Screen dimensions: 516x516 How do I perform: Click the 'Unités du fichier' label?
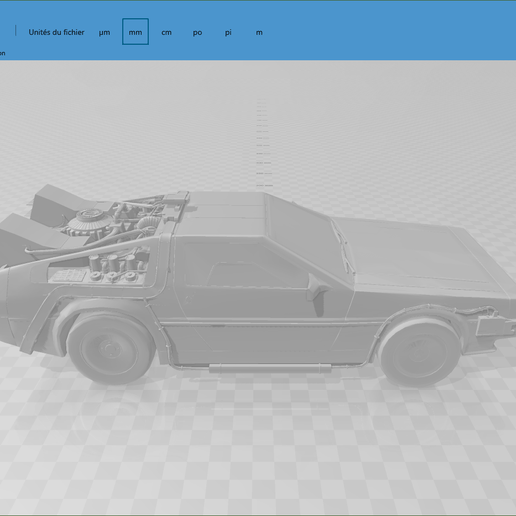click(56, 32)
